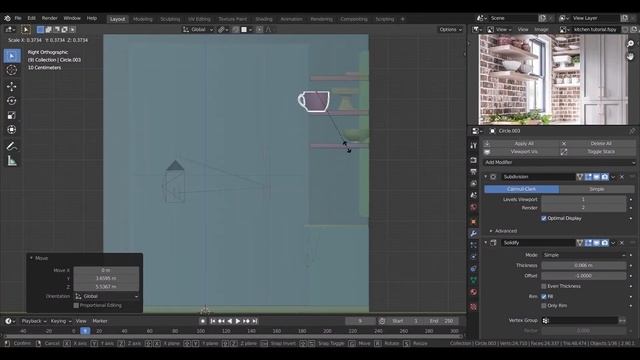The image size is (640, 360).
Task: Activate the Rotate tool
Action: click(12, 101)
